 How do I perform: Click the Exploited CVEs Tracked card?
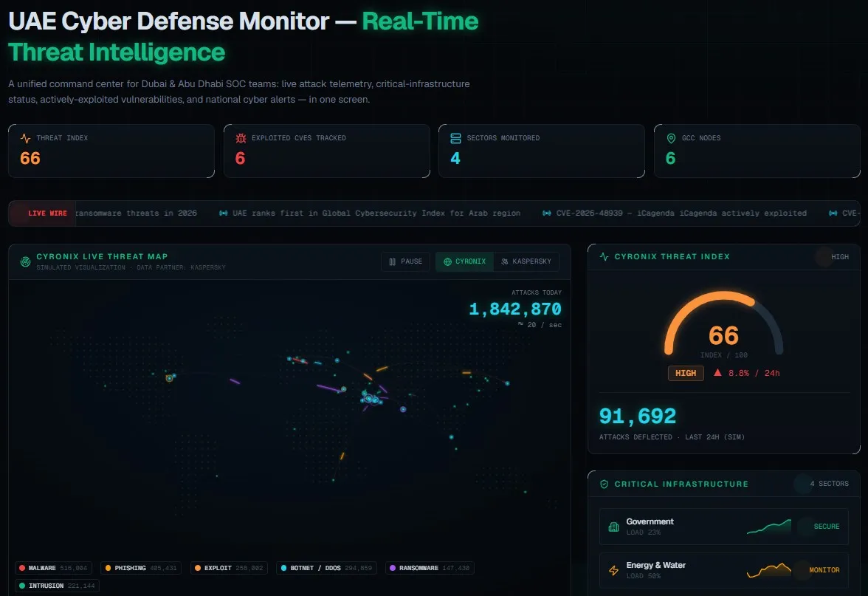tap(326, 151)
